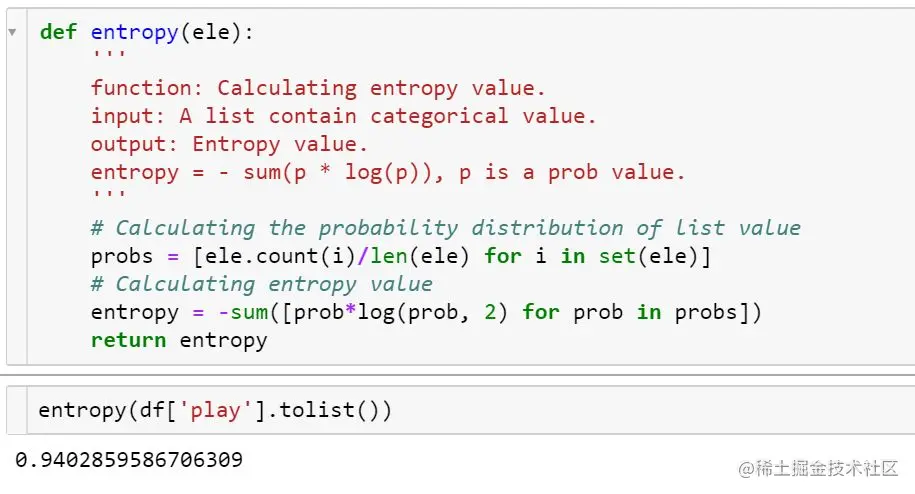Click the comment about probability distribution
915x494 pixels.
tap(446, 228)
